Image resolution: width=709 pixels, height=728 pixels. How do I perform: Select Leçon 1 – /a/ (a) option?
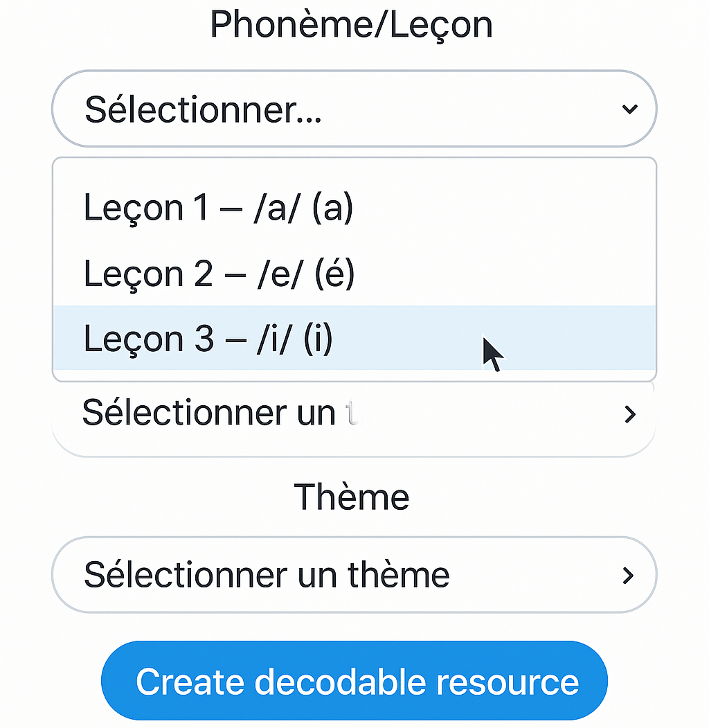point(218,207)
